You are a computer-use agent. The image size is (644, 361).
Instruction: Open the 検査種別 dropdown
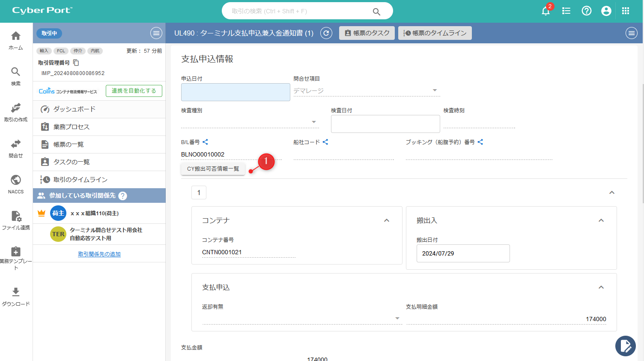[314, 122]
